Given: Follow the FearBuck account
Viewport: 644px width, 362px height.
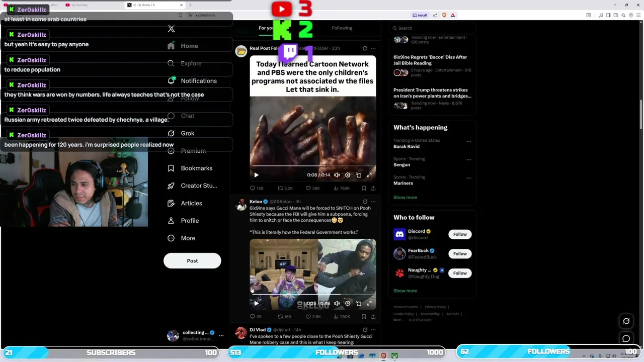Looking at the screenshot, I should [460, 254].
